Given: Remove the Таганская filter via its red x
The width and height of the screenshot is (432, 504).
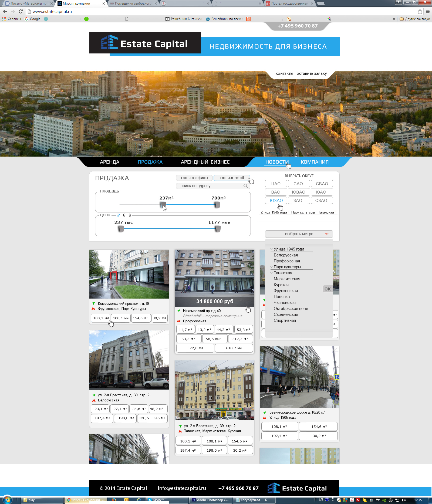Looking at the screenshot, I should point(335,212).
